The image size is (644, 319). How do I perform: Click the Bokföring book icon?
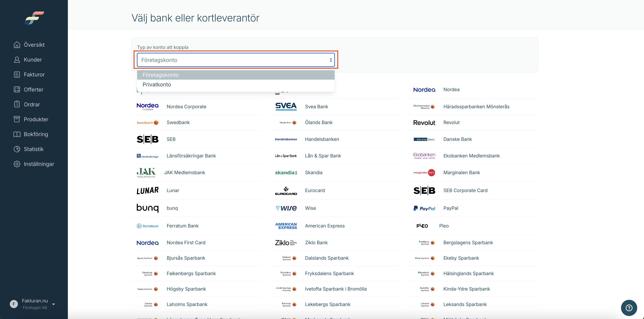pos(17,134)
